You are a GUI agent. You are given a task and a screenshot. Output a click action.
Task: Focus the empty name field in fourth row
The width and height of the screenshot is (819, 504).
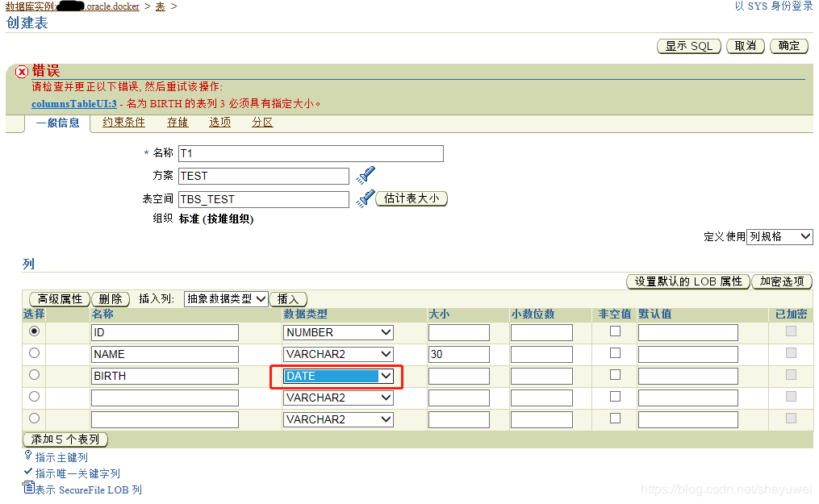(165, 398)
